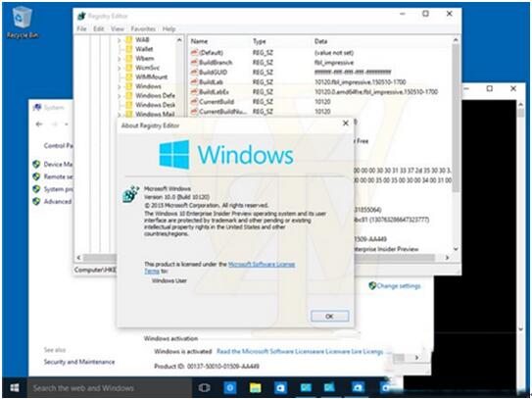Click the Registry Editor vertical scrollbar thumb
The height and width of the screenshot is (399, 532).
pos(456,118)
